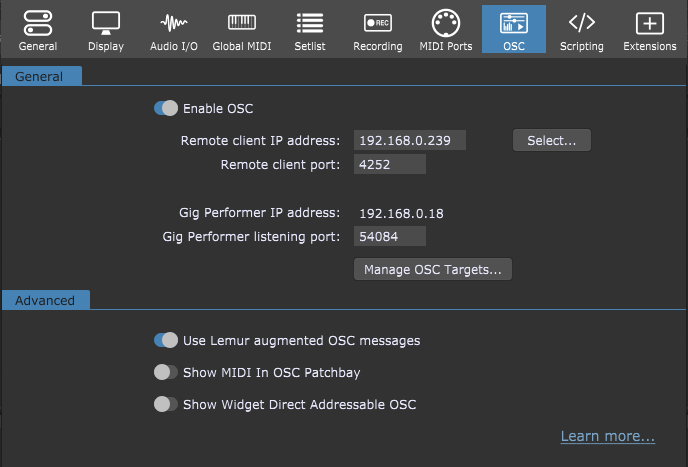The image size is (688, 467).
Task: Disable the Enable OSC switch
Action: click(x=166, y=108)
